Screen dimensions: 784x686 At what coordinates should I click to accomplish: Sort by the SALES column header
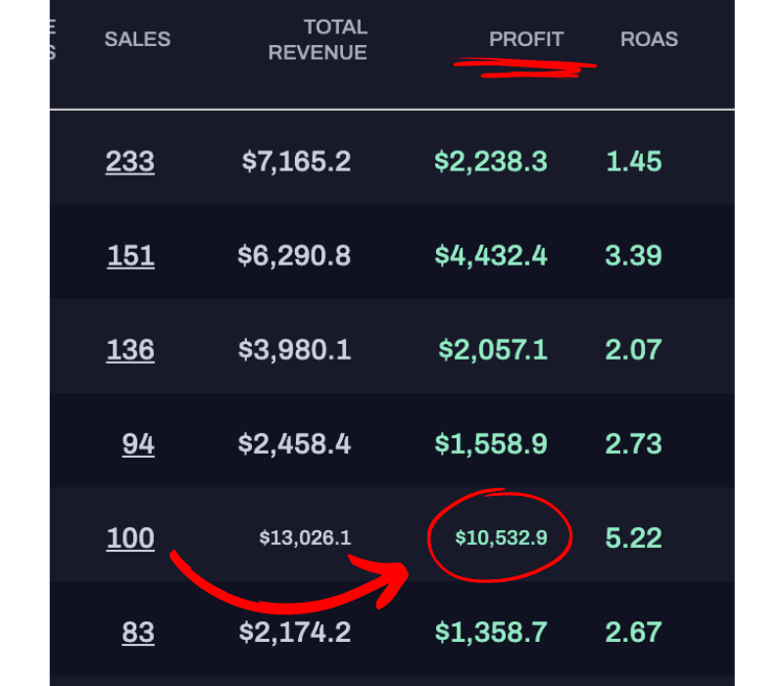(x=137, y=39)
